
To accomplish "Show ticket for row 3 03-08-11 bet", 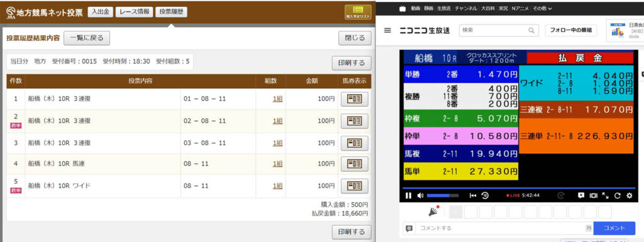I will pos(355,143).
